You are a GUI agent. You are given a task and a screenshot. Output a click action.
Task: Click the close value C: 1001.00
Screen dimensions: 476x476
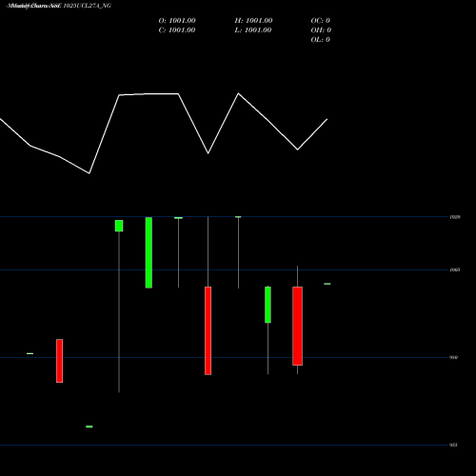177,30
